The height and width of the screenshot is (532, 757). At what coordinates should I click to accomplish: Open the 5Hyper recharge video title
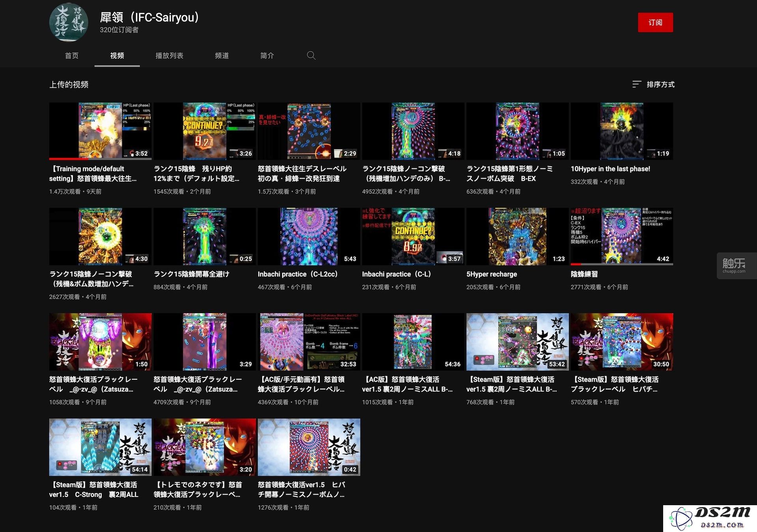click(492, 274)
